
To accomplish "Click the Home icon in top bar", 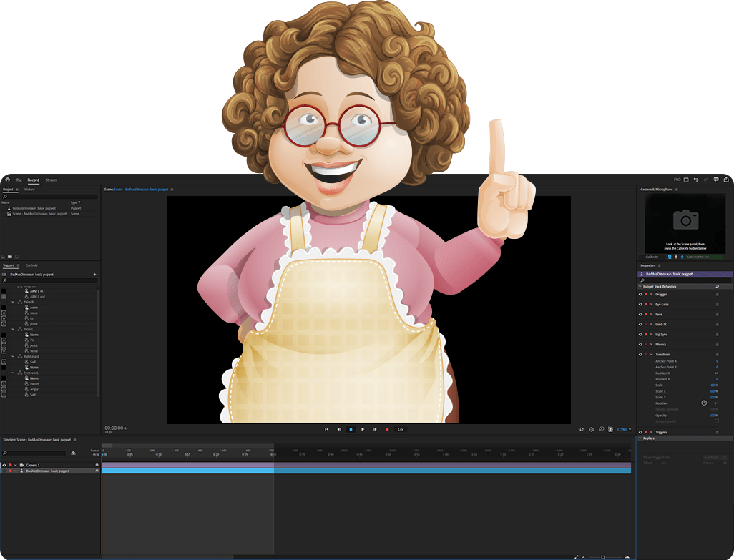I will pos(7,180).
